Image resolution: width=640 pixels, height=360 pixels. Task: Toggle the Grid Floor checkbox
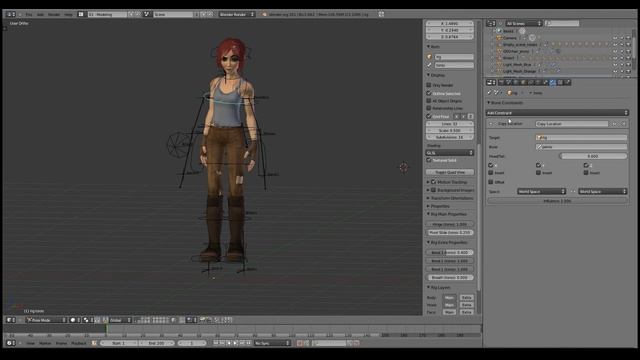[x=429, y=116]
